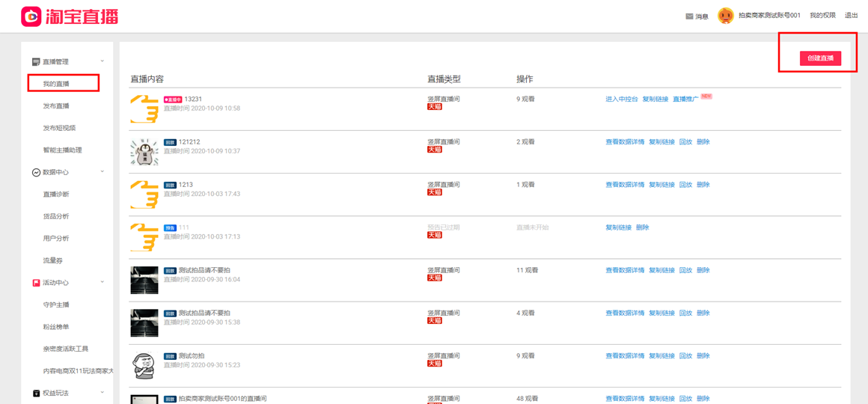Image resolution: width=868 pixels, height=404 pixels.
Task: Open 流量券 in the sidebar
Action: pos(53,260)
